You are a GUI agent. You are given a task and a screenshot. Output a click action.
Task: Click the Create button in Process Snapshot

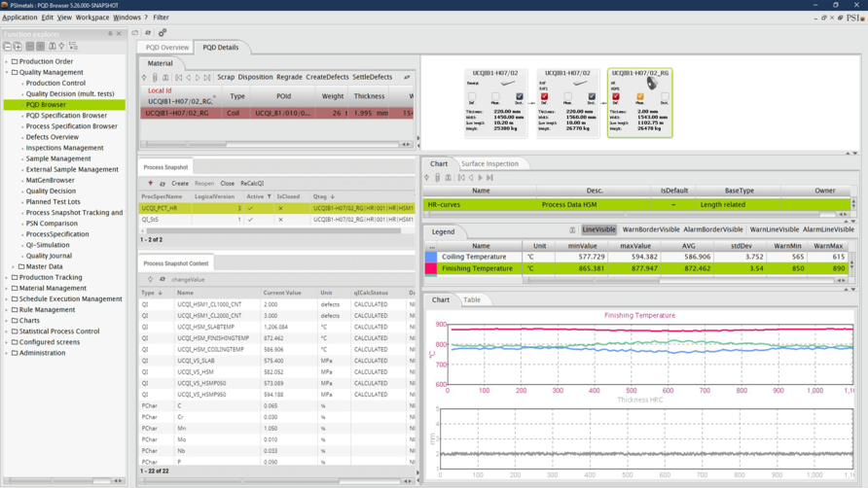pos(179,183)
